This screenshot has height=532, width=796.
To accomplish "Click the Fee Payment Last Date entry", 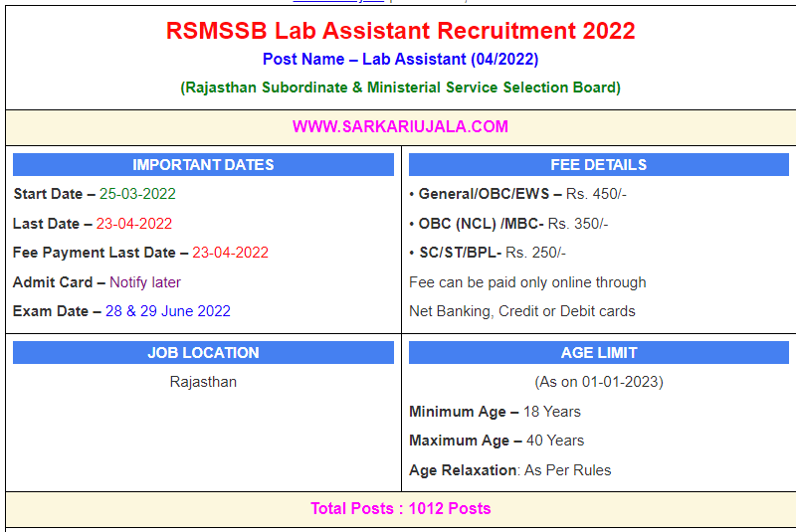I will coord(140,253).
